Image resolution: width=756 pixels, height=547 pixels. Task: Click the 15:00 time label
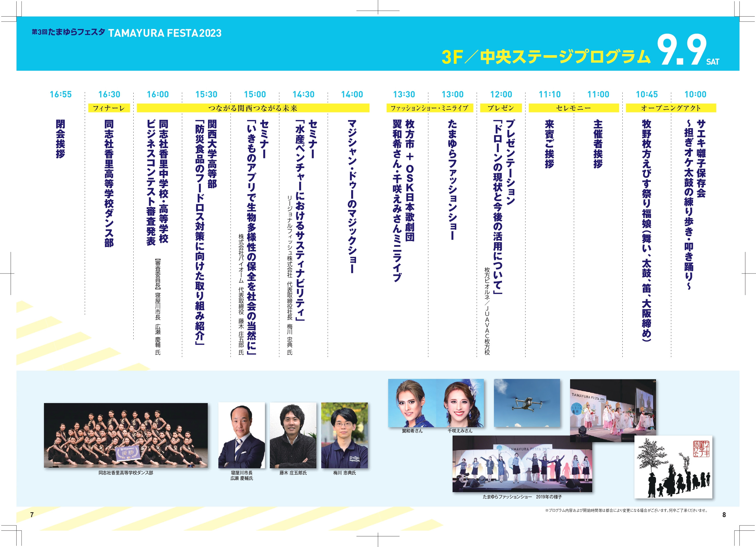point(255,94)
